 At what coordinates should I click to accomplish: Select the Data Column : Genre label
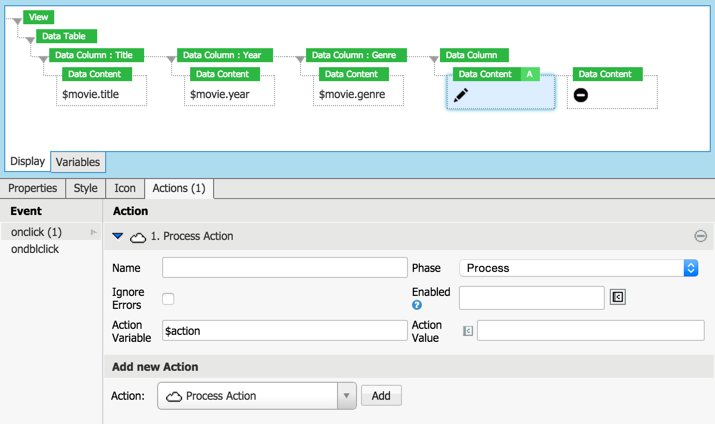pyautogui.click(x=356, y=55)
